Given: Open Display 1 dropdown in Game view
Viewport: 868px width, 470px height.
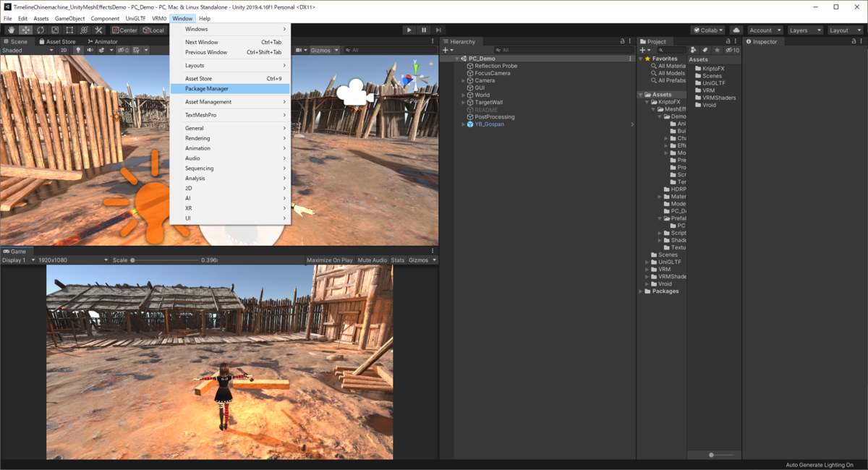Looking at the screenshot, I should point(17,260).
